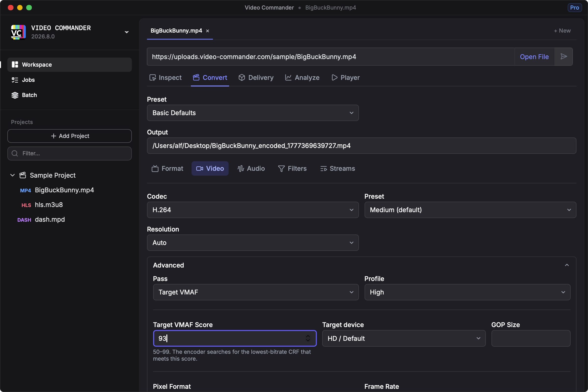The width and height of the screenshot is (588, 392).
Task: Click the send arrow icon beside Open File
Action: tap(563, 57)
